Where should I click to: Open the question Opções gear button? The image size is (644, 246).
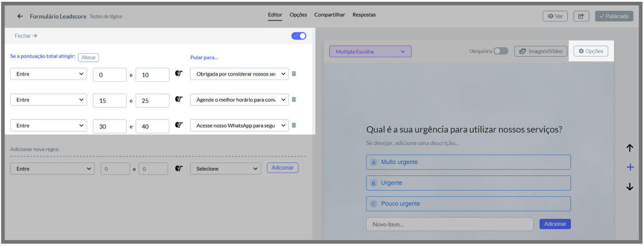591,51
